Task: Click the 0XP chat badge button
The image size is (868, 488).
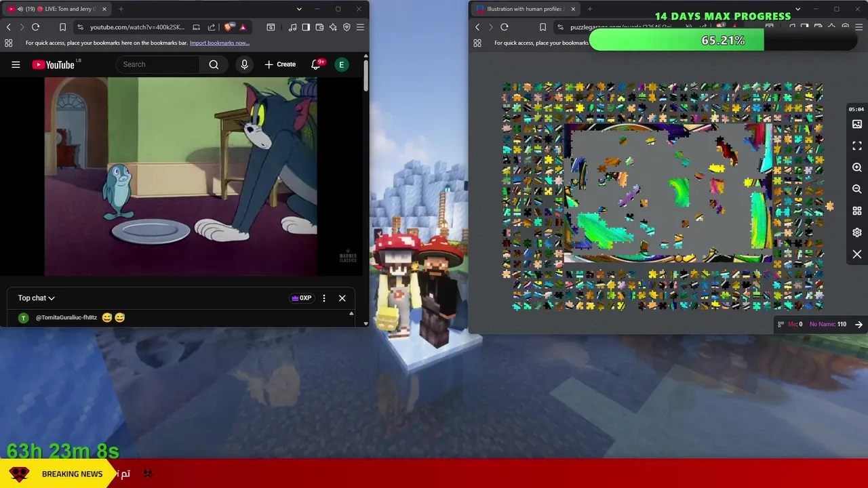Action: click(302, 298)
